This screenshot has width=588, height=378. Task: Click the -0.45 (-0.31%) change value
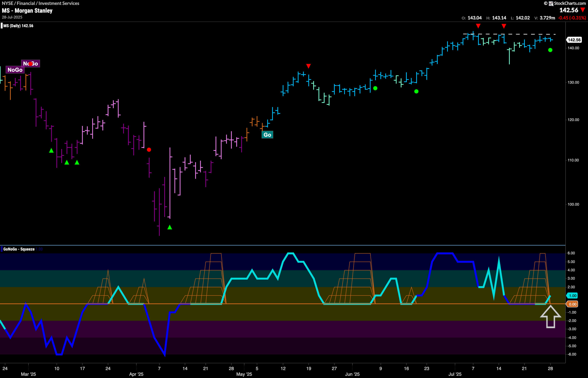tap(572, 18)
